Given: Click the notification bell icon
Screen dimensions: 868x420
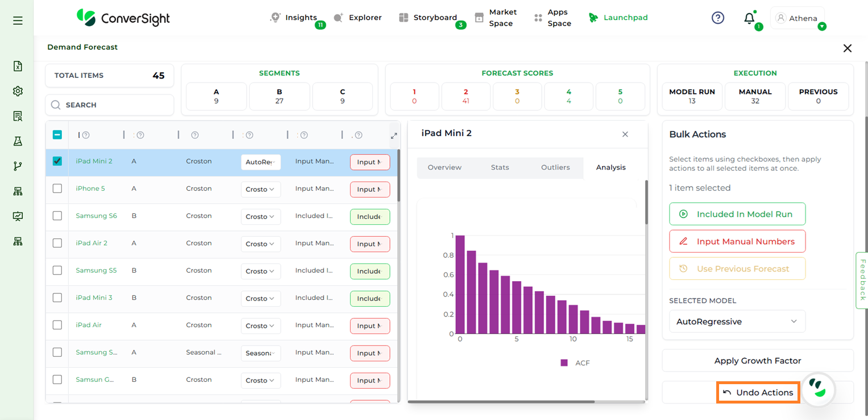Looking at the screenshot, I should 749,18.
